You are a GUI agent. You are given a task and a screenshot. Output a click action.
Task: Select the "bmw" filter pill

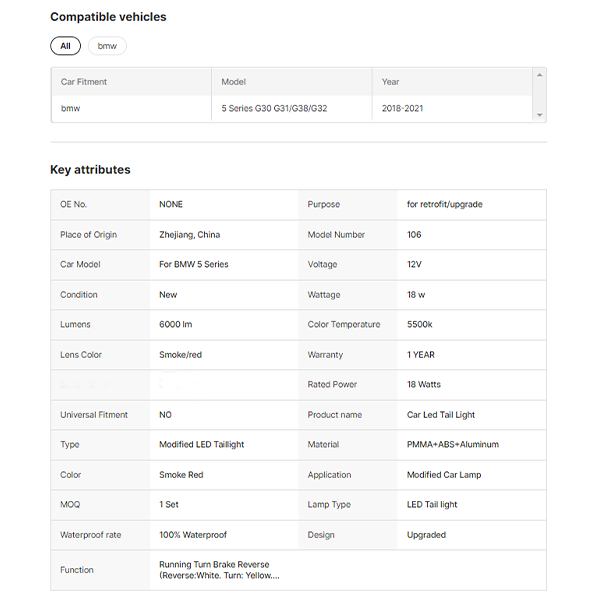coord(107,46)
